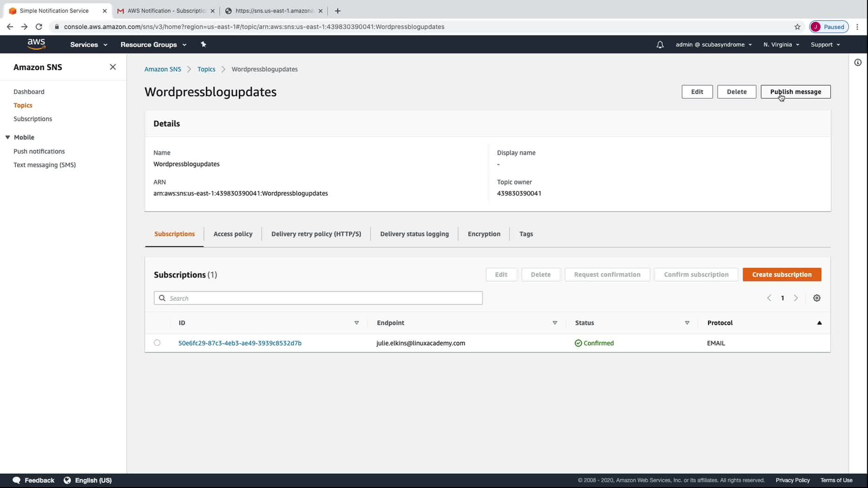Click the subscriptions Edit button

pos(501,274)
